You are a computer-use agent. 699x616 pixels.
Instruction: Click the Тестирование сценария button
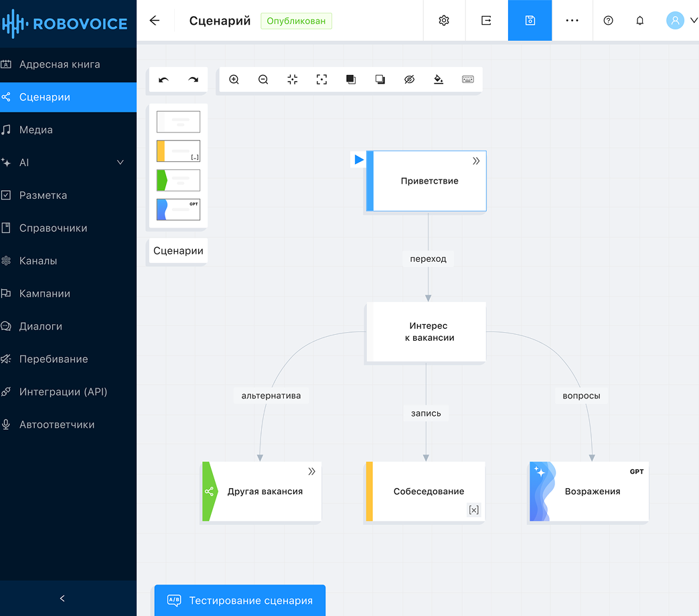(240, 600)
